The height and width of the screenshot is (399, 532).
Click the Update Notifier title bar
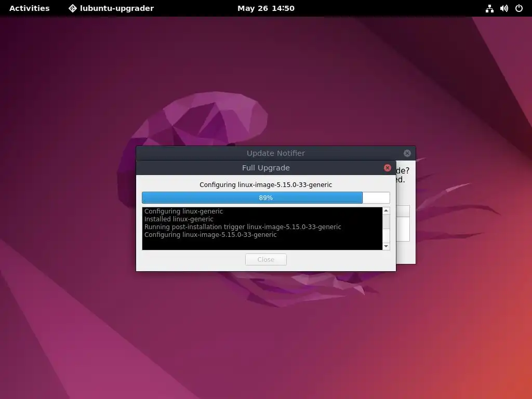275,153
